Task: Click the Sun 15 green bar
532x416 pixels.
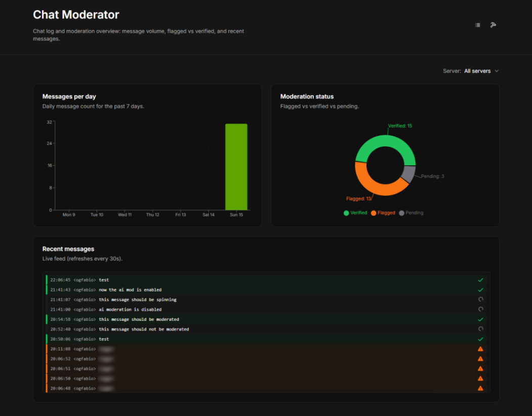Action: pyautogui.click(x=236, y=167)
